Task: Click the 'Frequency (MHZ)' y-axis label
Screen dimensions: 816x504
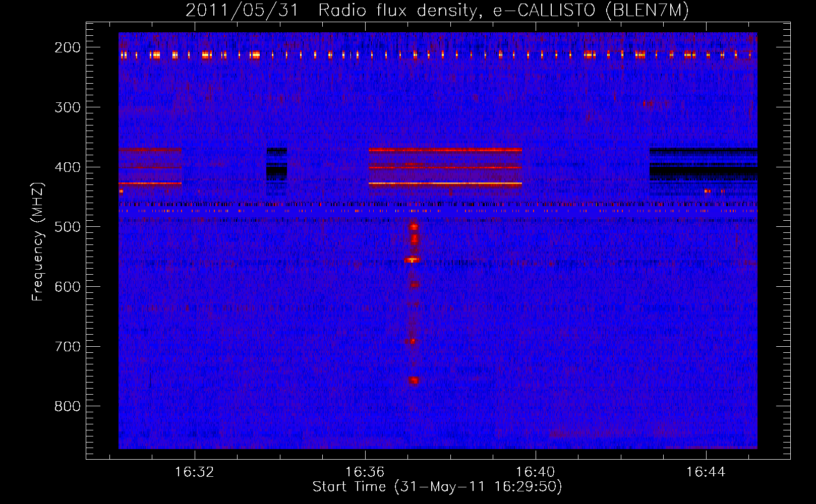Action: click(38, 241)
